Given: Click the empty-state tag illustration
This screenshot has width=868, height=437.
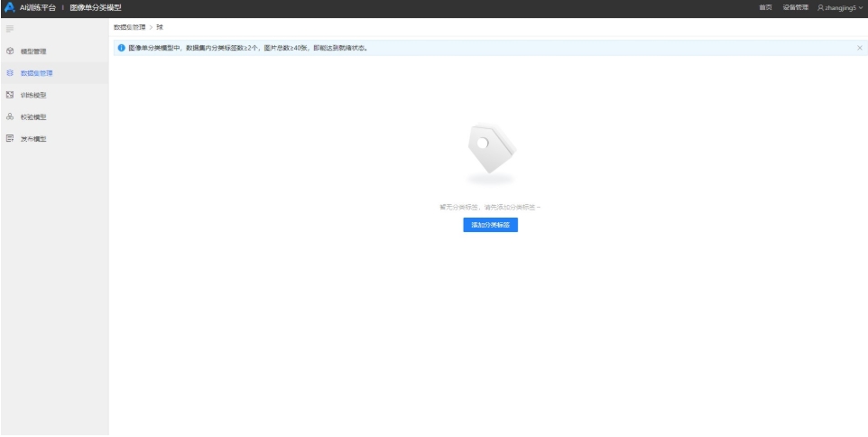Looking at the screenshot, I should (491, 150).
